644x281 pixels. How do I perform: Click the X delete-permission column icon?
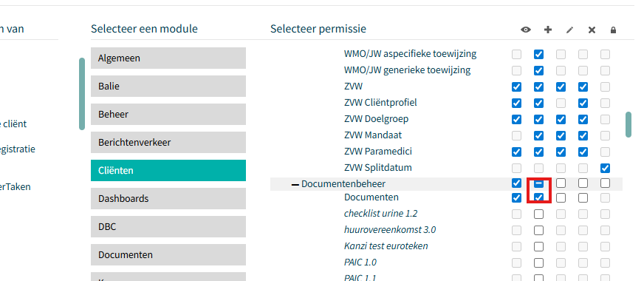592,30
